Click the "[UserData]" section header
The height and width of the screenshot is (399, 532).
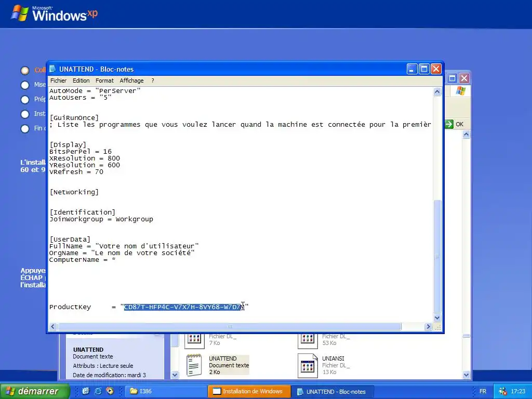(x=70, y=240)
